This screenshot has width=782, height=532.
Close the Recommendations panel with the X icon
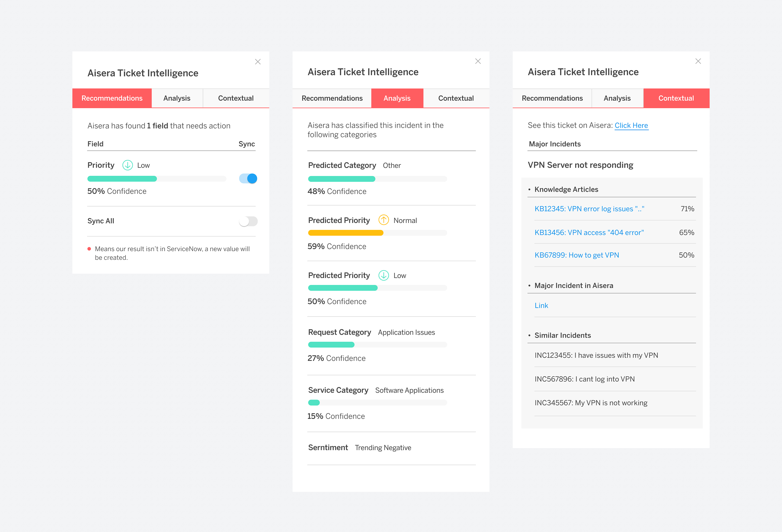coord(258,62)
